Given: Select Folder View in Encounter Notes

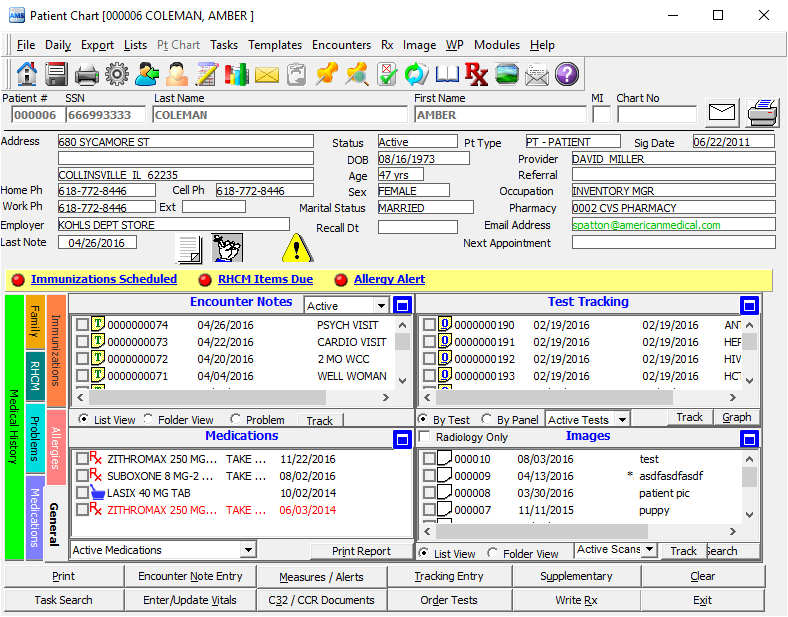Looking at the screenshot, I should tap(149, 420).
